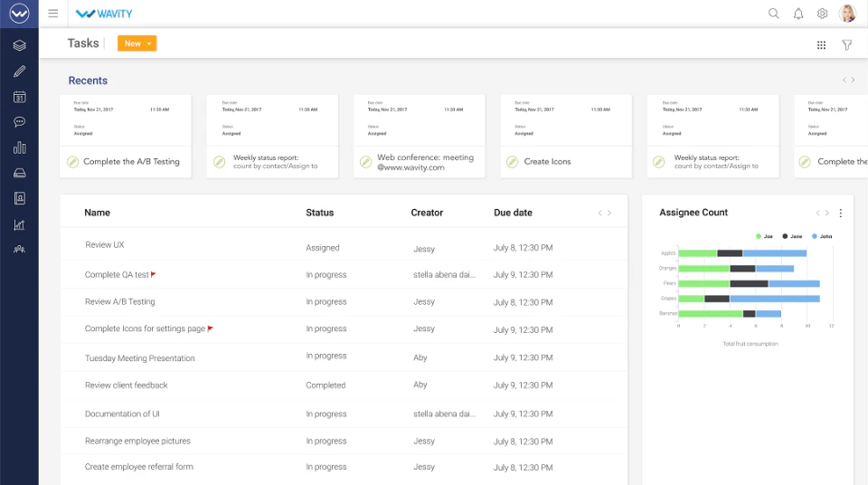868x485 pixels.
Task: Sort by Status column header
Action: tap(320, 213)
